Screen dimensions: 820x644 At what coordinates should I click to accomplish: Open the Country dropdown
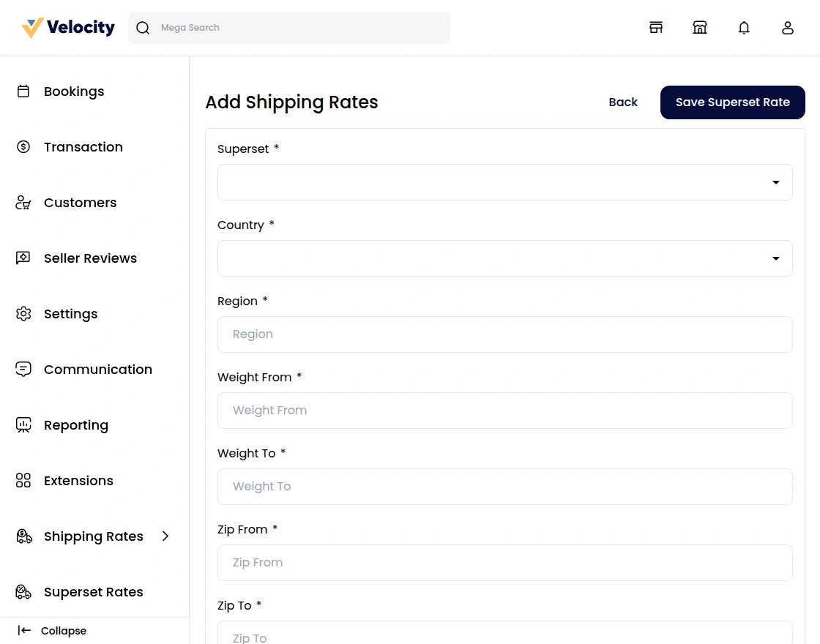pos(504,258)
